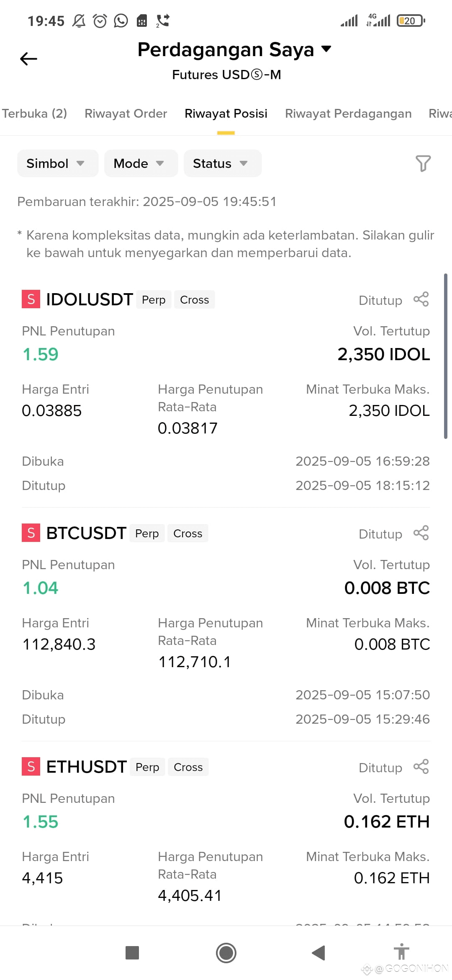Screen dimensions: 452x980
Task: Switch to the Riwayat Perdagangan tab
Action: pos(348,113)
